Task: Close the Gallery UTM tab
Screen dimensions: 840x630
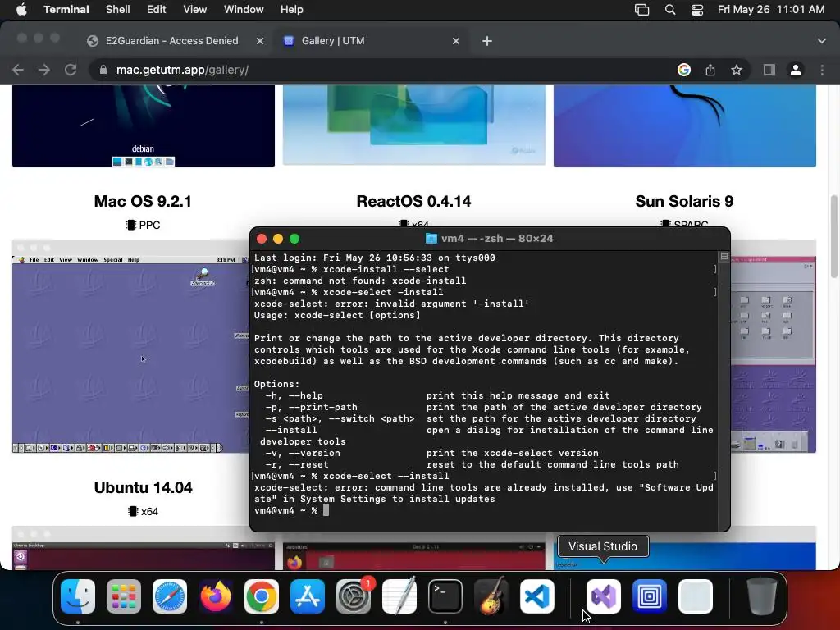Action: coord(456,41)
